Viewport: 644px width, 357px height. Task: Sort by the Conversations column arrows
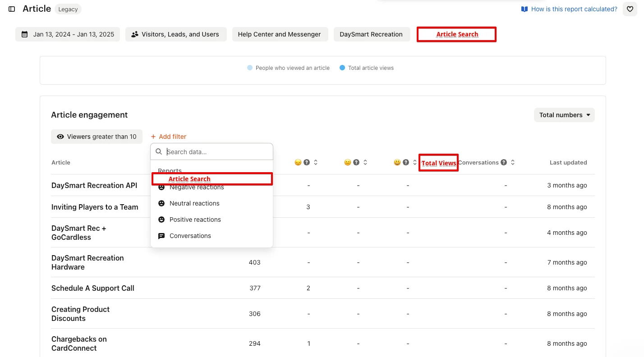pos(513,162)
